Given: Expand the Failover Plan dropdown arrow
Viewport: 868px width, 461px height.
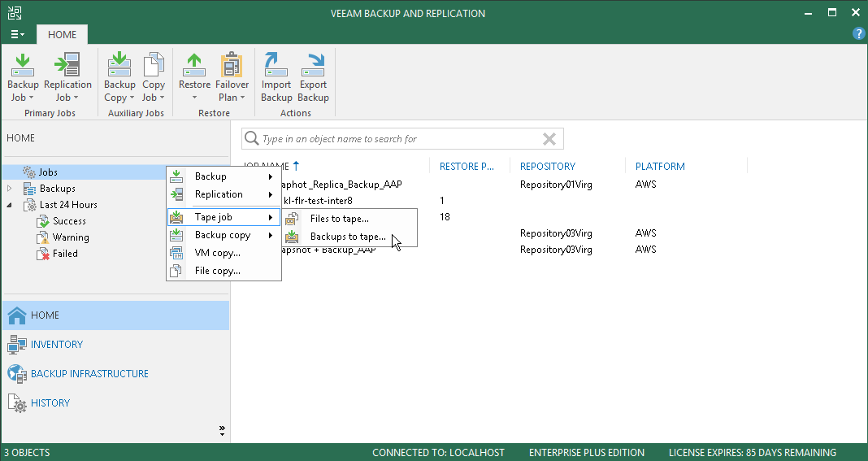Looking at the screenshot, I should tap(242, 98).
